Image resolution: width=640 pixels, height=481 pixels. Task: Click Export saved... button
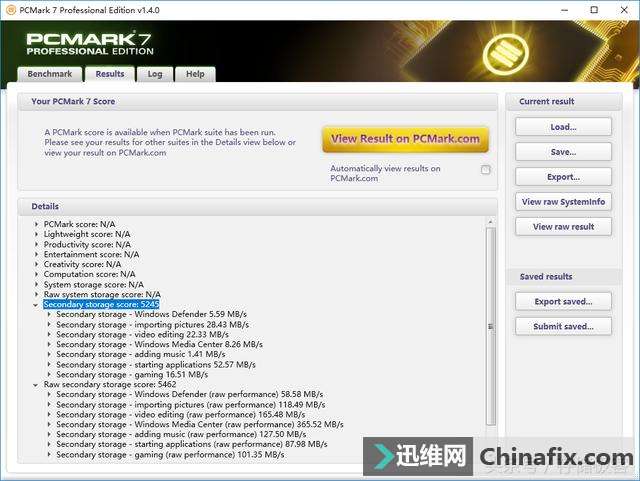(x=563, y=302)
